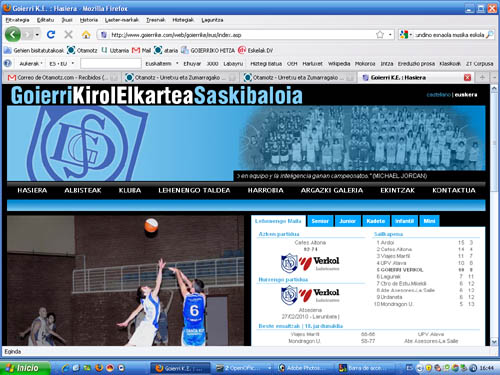Click the green Back navigation arrow

(x=13, y=35)
